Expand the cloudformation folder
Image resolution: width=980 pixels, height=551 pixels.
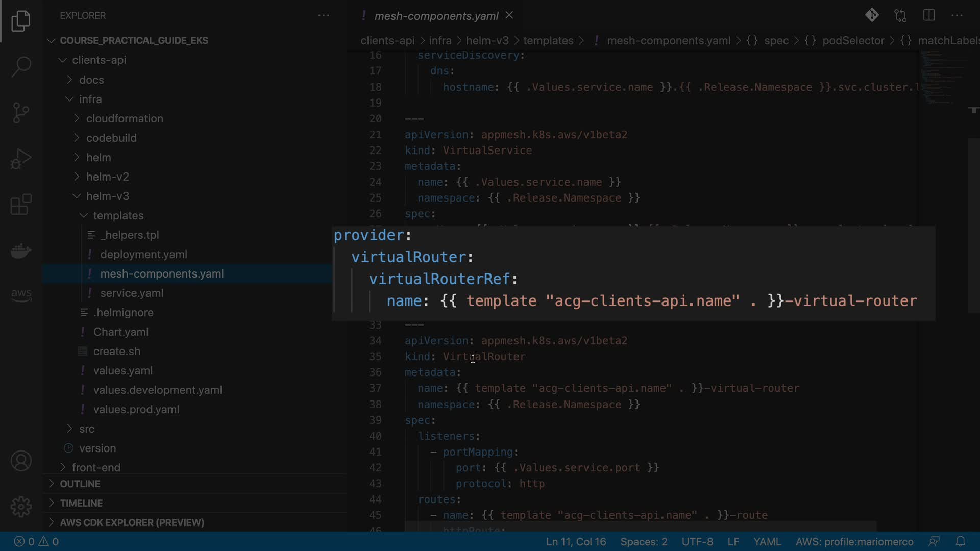pyautogui.click(x=125, y=118)
